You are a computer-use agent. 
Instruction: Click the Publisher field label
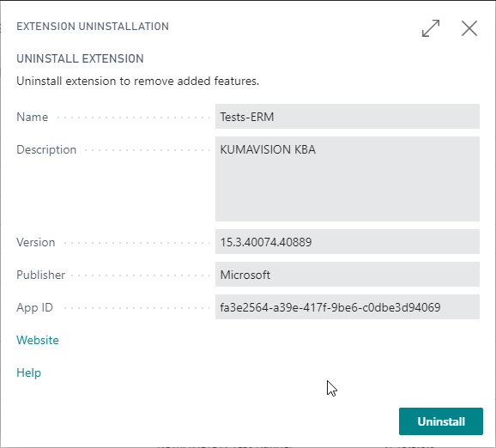click(x=41, y=275)
